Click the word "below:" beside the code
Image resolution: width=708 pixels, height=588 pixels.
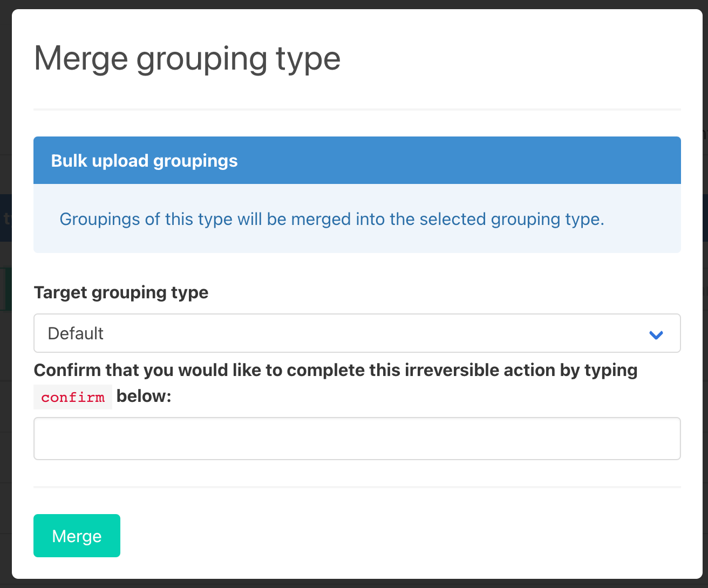point(144,396)
